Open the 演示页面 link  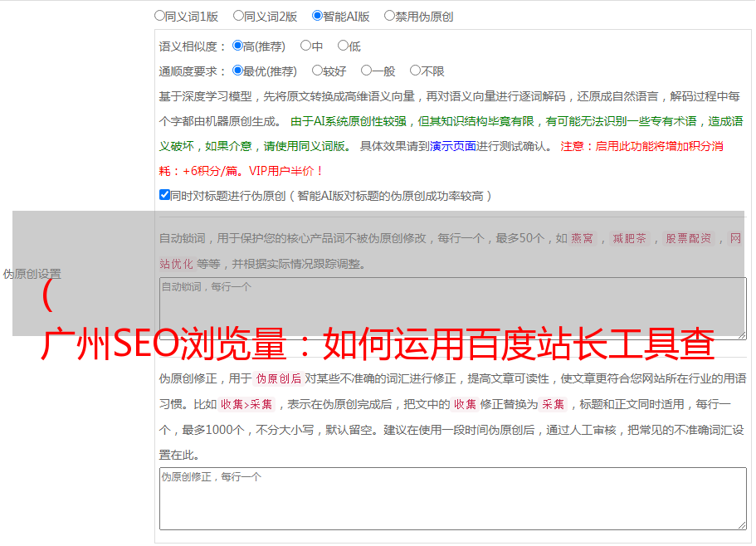click(453, 146)
